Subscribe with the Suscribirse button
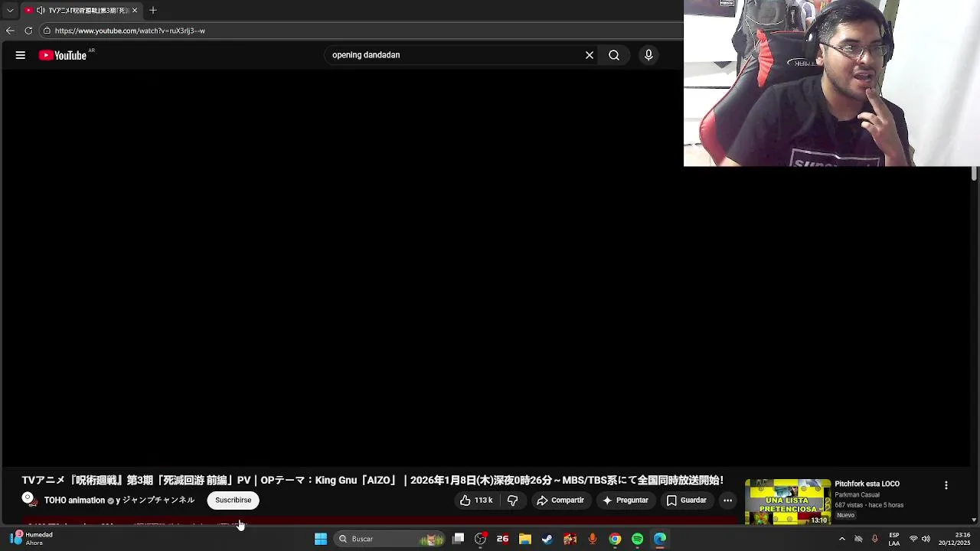This screenshot has height=551, width=980. point(233,500)
